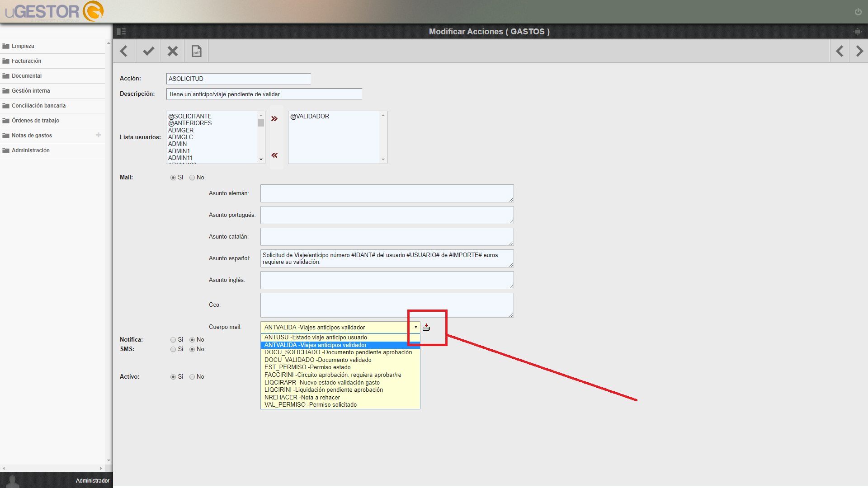This screenshot has height=488, width=868.
Task: Select @SOLICITANTE in user list
Action: (x=190, y=116)
